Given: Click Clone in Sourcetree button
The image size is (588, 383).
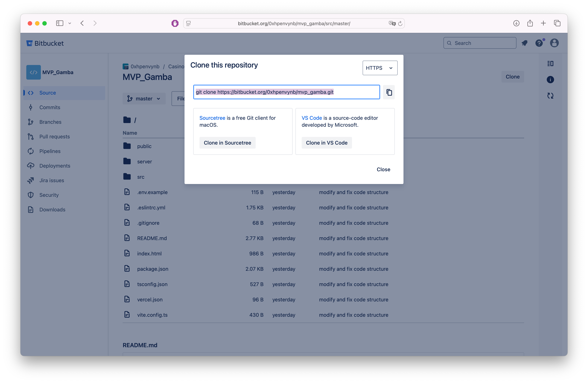Looking at the screenshot, I should [227, 143].
